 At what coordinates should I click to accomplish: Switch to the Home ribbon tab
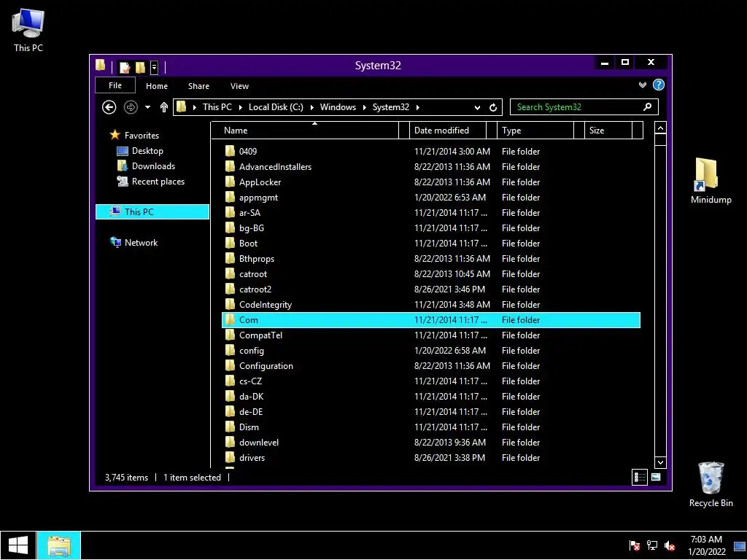(157, 86)
